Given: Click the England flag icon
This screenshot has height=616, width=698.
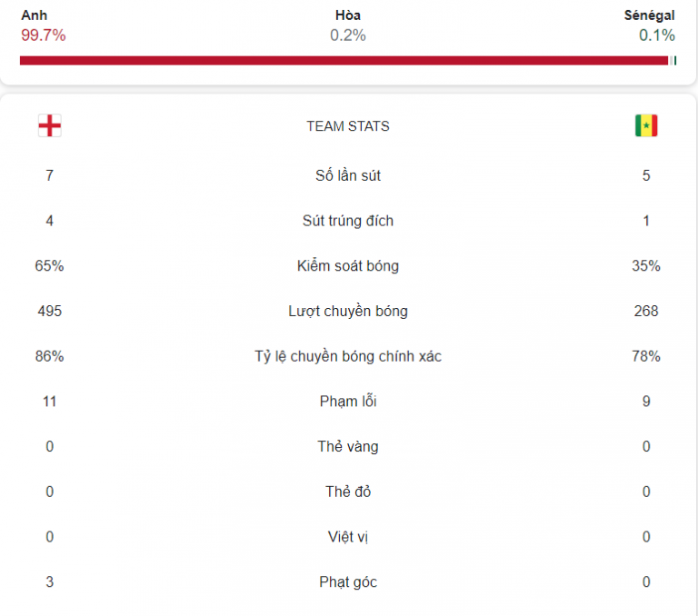Looking at the screenshot, I should (49, 125).
